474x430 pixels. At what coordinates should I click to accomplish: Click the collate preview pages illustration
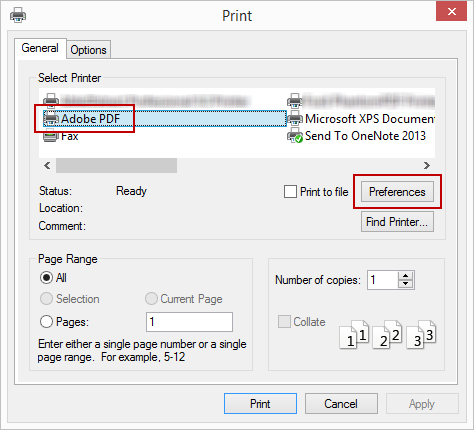pyautogui.click(x=388, y=334)
